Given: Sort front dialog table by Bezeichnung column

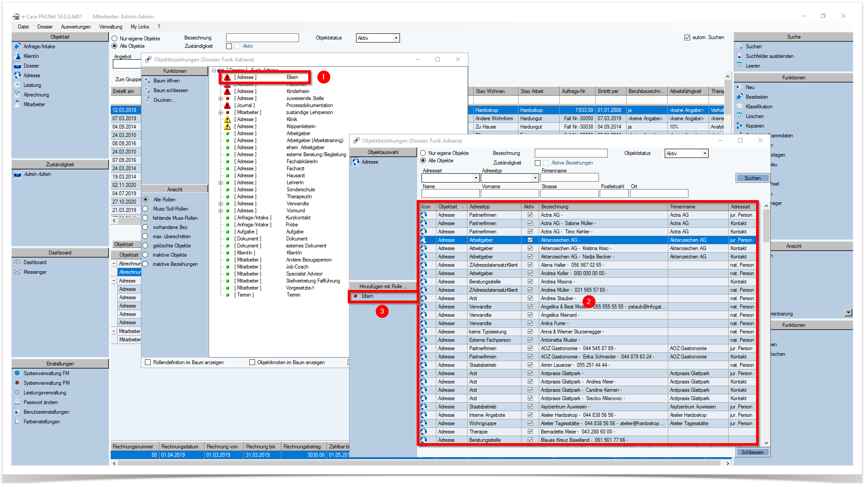Looking at the screenshot, I should (x=603, y=207).
